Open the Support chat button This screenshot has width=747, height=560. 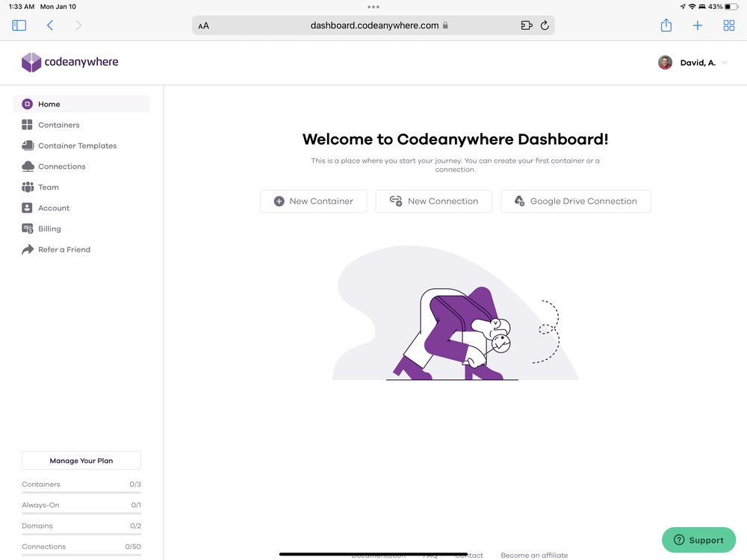pos(699,540)
